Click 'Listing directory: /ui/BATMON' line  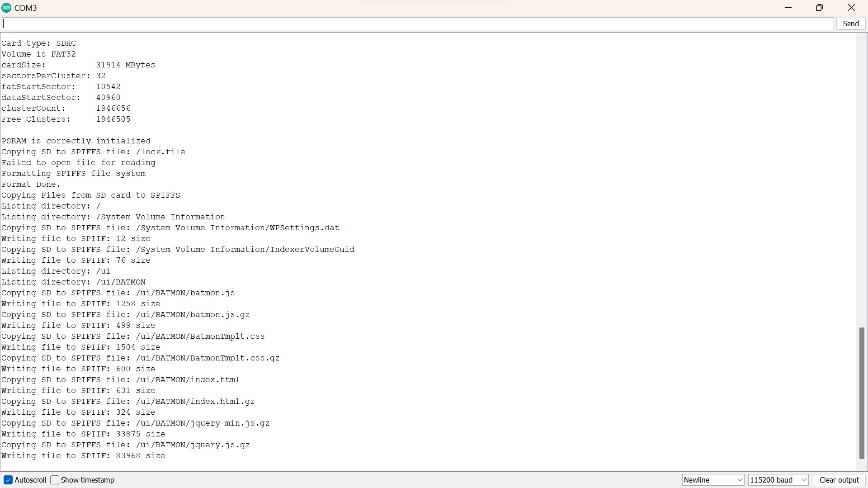(74, 282)
